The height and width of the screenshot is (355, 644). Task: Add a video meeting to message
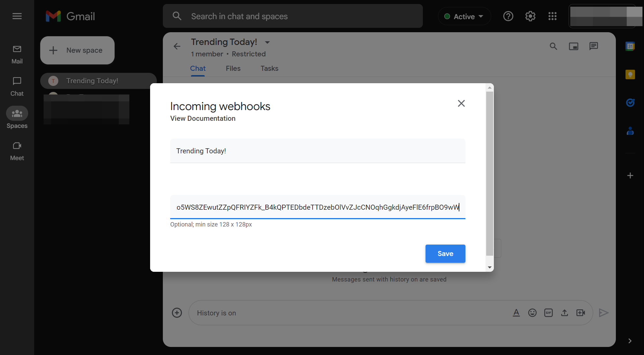(x=581, y=313)
